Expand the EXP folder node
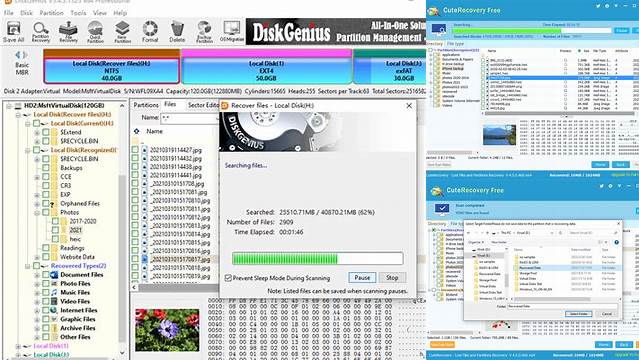The width and height of the screenshot is (639, 360). point(37,195)
